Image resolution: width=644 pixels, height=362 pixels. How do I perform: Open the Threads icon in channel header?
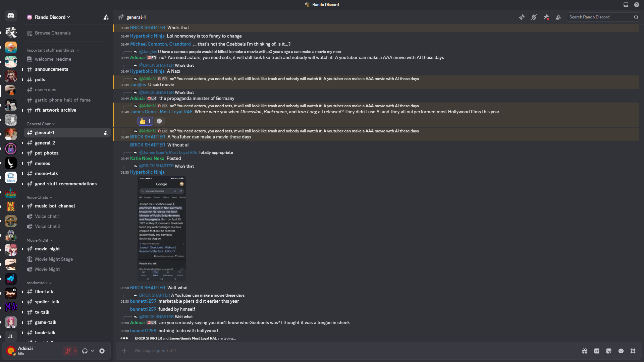coord(522,17)
